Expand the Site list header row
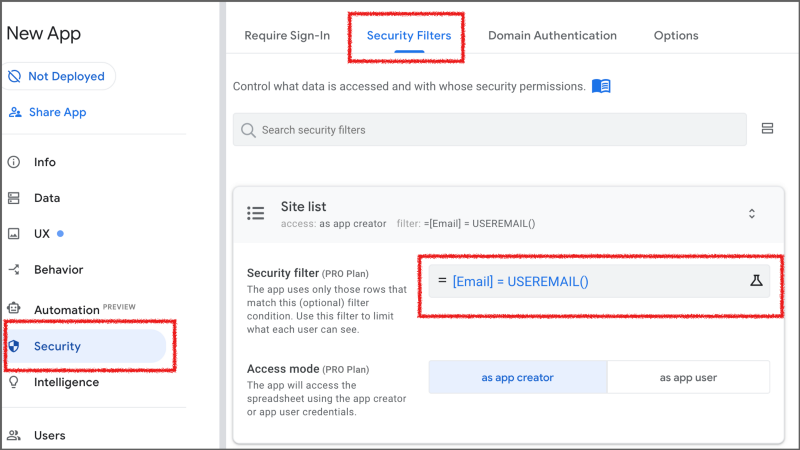Viewport: 800px width, 450px height. [508, 214]
